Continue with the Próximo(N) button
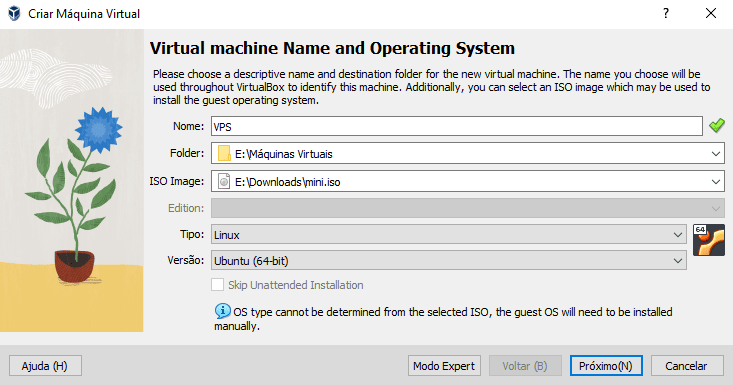This screenshot has width=733, height=385. click(606, 365)
